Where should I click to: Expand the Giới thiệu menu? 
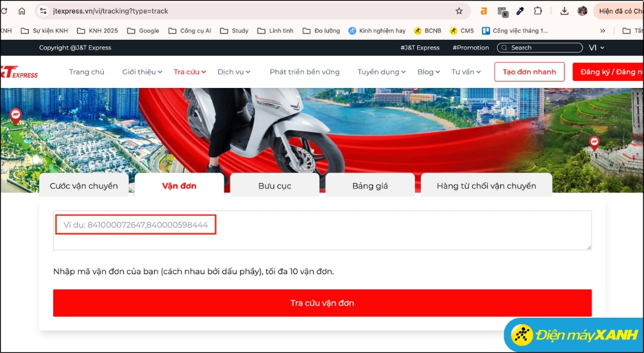142,72
